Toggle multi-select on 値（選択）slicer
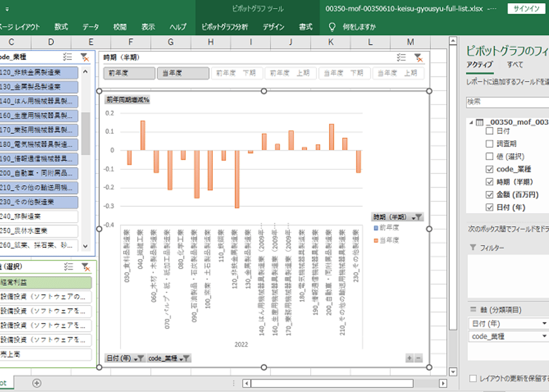The image size is (549, 392). click(69, 267)
